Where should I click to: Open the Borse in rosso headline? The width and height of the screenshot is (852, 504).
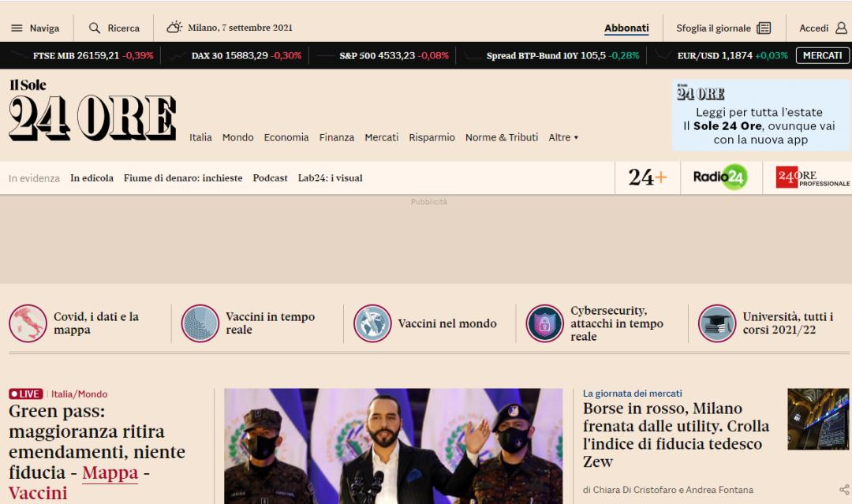676,435
